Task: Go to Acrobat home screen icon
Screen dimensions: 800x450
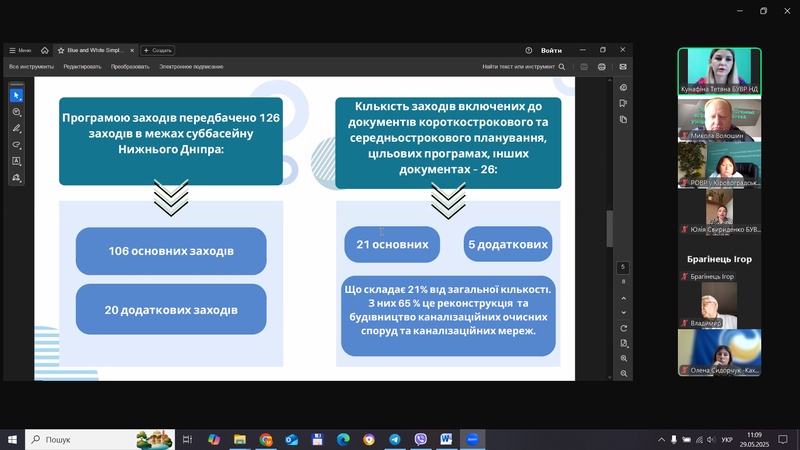Action: tap(45, 51)
